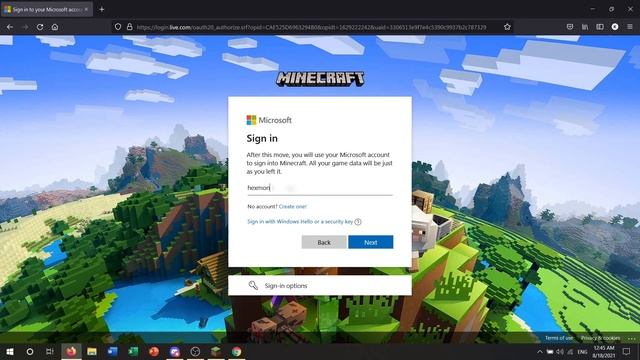Open Task View from taskbar
This screenshot has height=360, width=640.
tap(50, 351)
